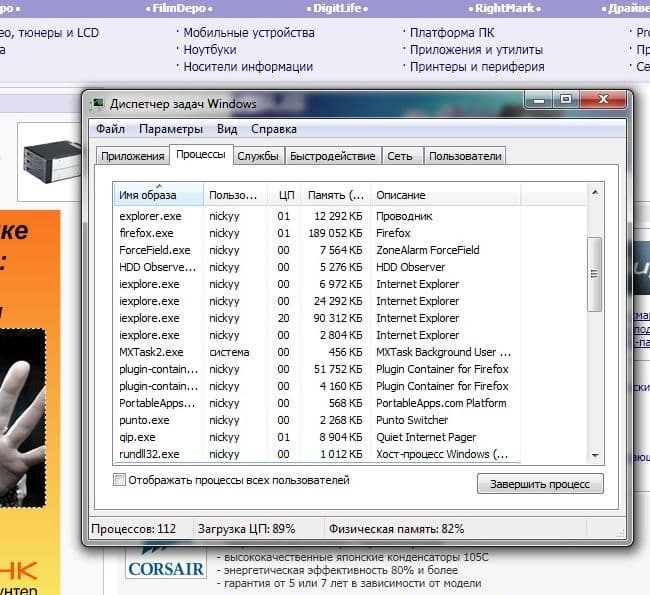Click Загрузка ЦП: 89% status entry
Screen dimensions: 650x595
[x=246, y=529]
